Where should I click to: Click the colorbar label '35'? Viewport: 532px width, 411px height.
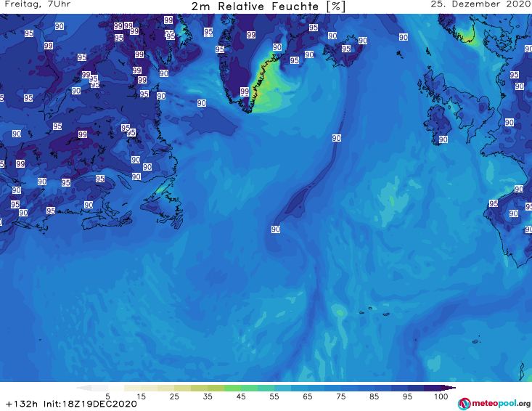208,396
